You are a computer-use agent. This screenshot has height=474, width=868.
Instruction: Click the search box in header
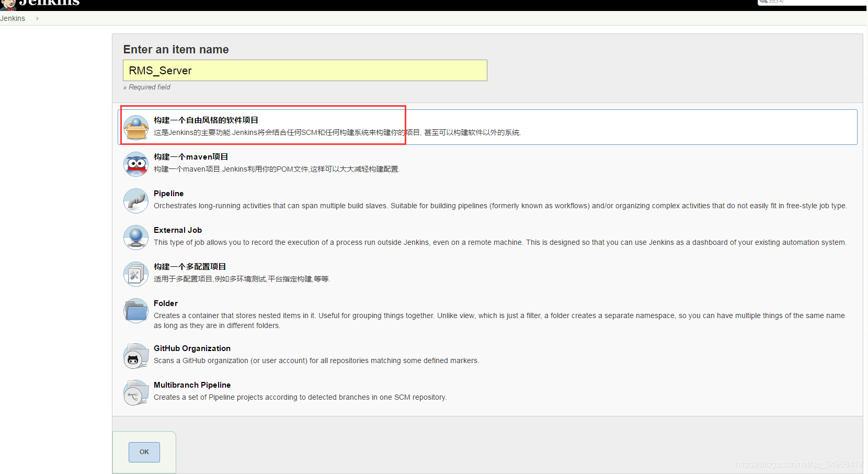(812, 2)
